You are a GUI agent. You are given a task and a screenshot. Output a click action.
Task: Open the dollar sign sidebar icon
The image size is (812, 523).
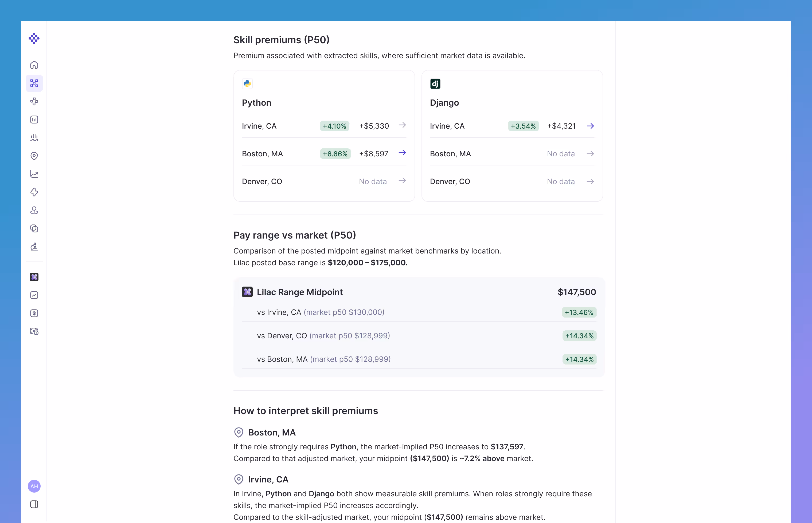point(34,313)
